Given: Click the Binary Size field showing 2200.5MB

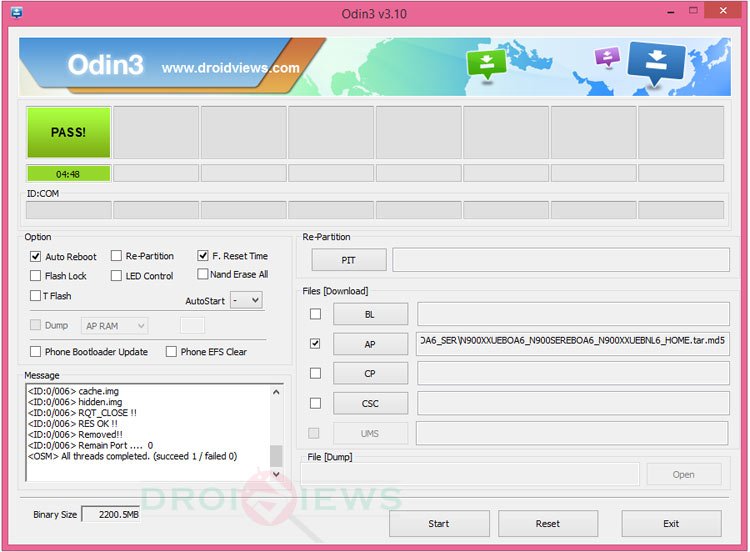Looking at the screenshot, I should tap(111, 514).
